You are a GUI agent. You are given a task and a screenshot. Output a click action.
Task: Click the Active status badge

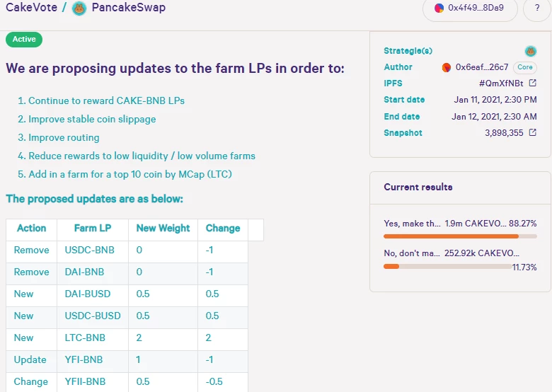tap(24, 40)
